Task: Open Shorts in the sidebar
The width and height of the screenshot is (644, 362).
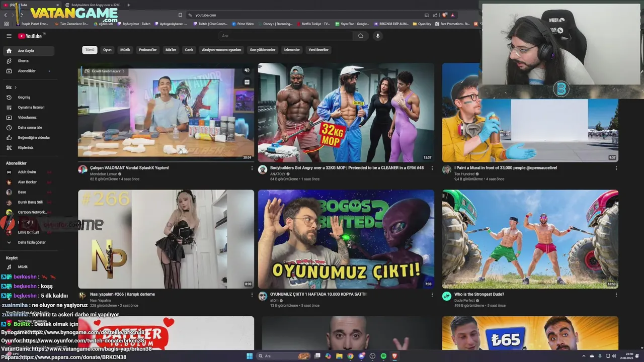Action: pos(28,61)
